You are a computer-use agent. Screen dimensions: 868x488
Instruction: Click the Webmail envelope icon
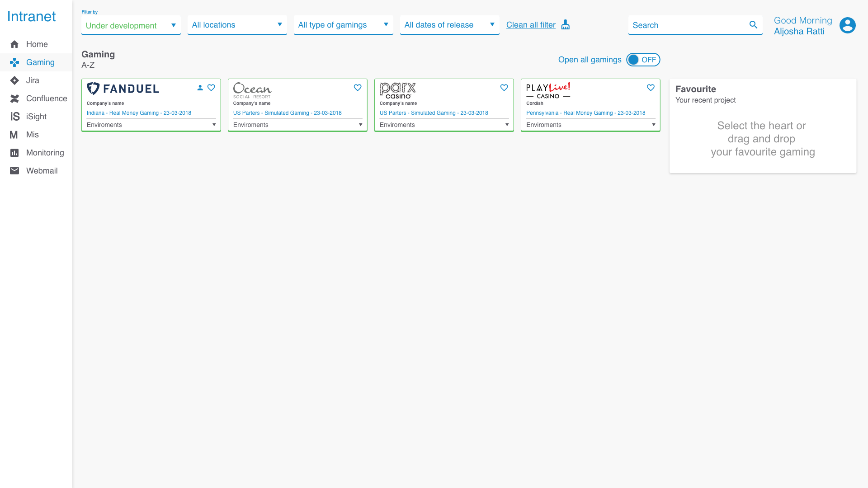(x=14, y=171)
